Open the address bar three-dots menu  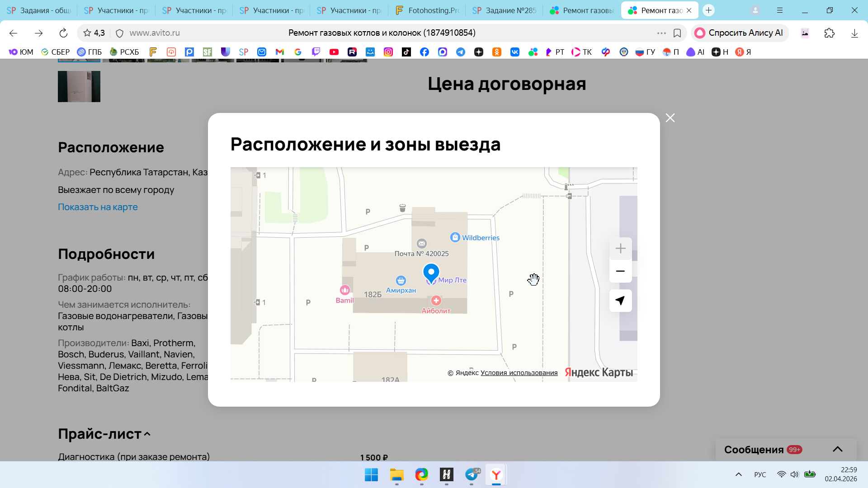[x=661, y=33]
